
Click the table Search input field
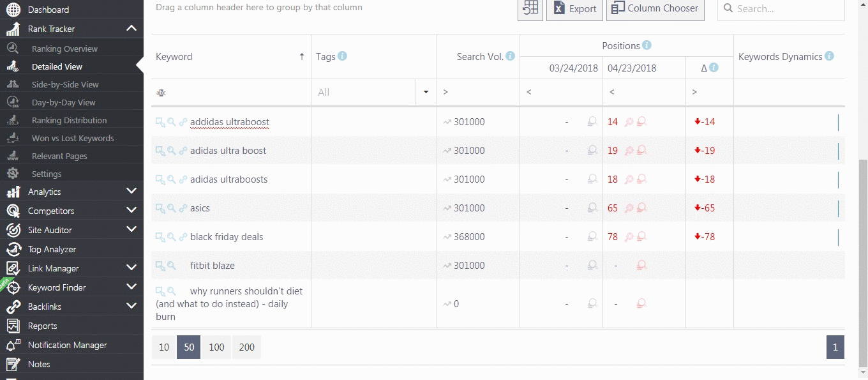[781, 9]
